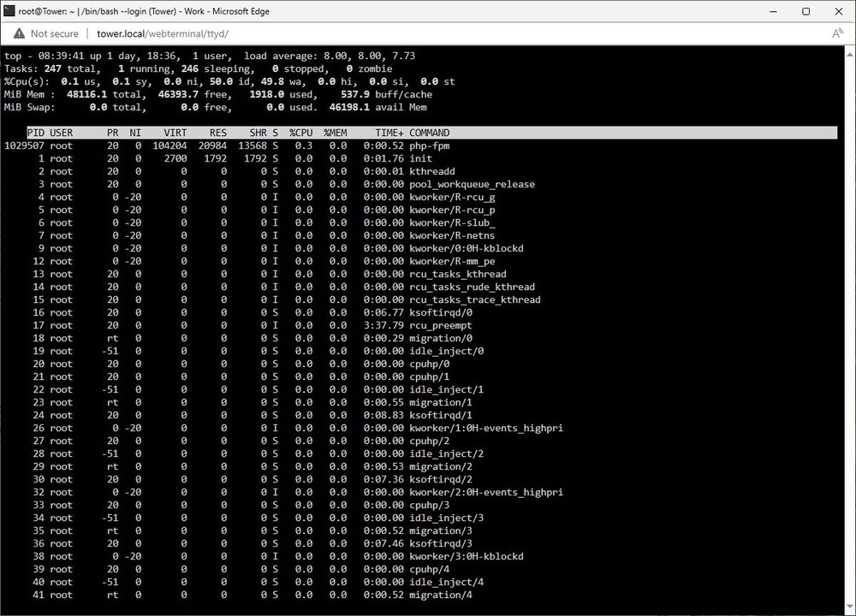Click cpuhp/0 process name
Screen dimensions: 856x616
pos(430,364)
